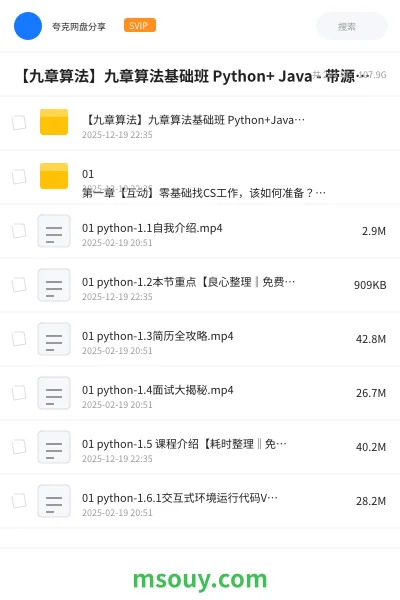Screen dimensions: 400x600
Task: Open 01 python-1.3简历全攻略.mp4
Action: point(157,336)
